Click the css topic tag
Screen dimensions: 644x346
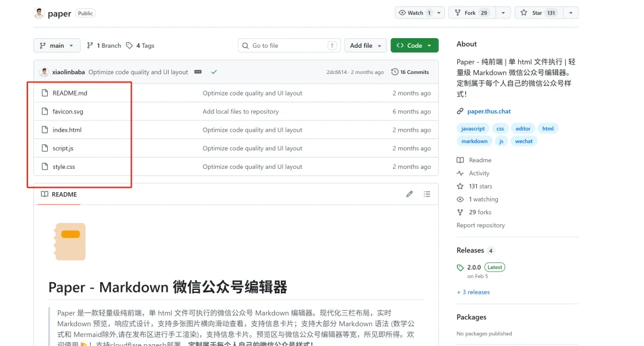tap(500, 129)
